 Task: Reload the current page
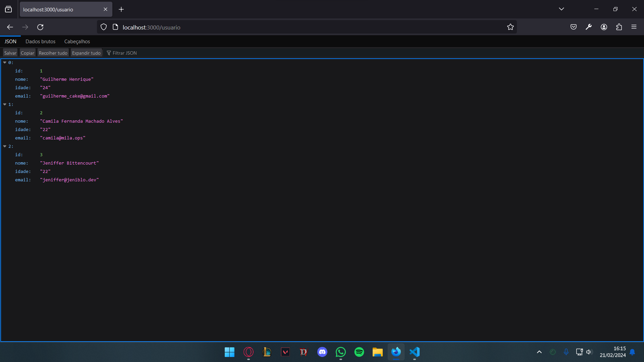[x=40, y=27]
